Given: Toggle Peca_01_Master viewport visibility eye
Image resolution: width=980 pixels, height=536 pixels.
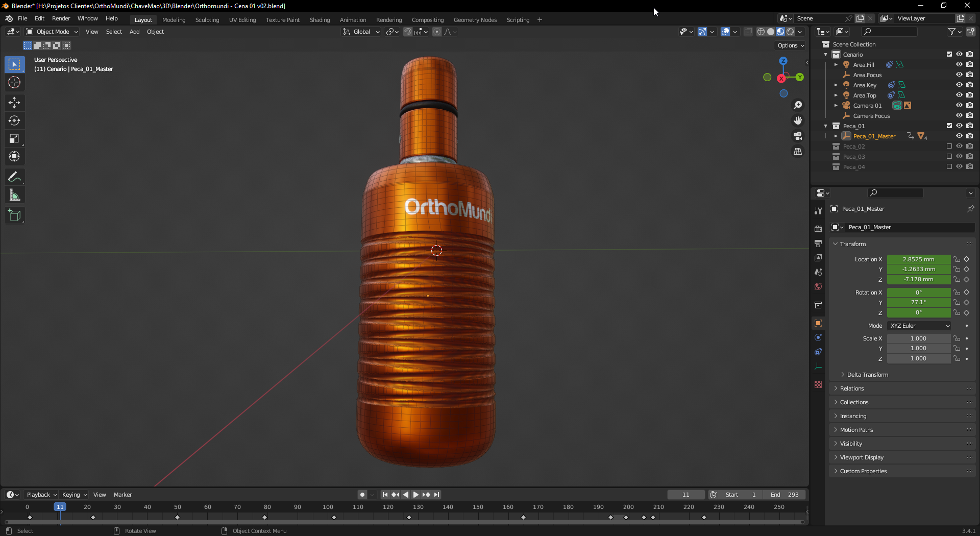Looking at the screenshot, I should point(959,136).
